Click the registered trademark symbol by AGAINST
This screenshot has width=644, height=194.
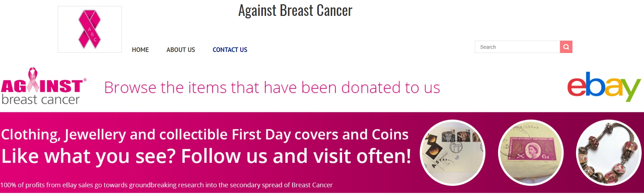click(x=85, y=80)
